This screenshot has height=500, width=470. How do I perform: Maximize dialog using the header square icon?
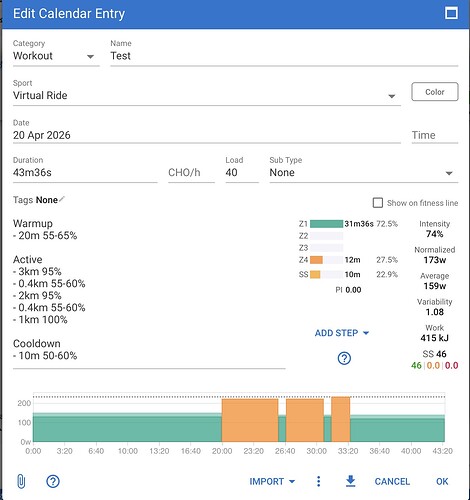[451, 13]
